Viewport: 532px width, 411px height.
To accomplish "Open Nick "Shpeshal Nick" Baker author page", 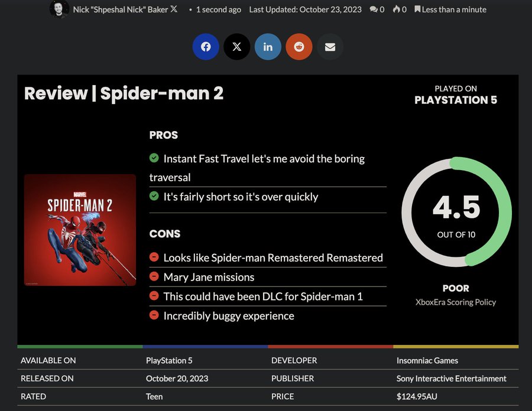I will pyautogui.click(x=121, y=9).
